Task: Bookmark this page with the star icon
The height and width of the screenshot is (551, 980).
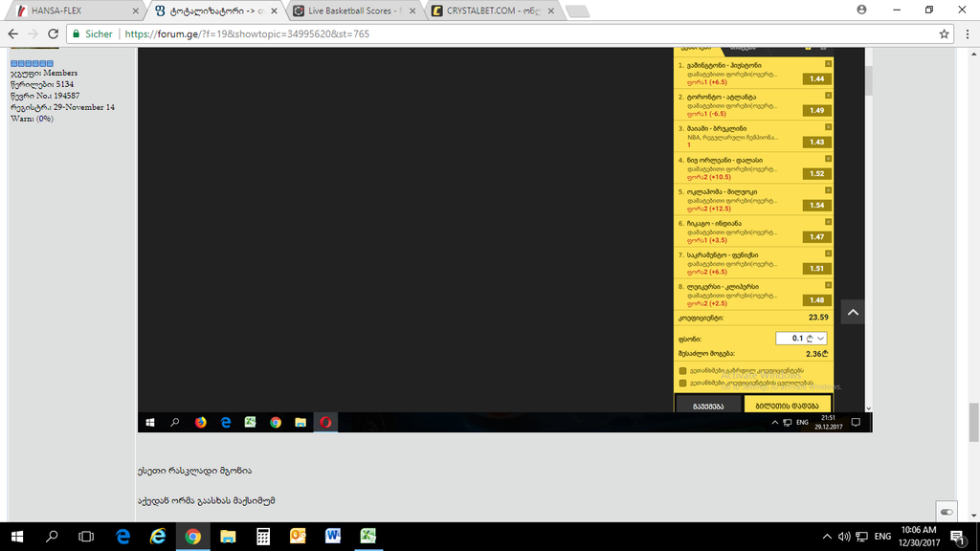Action: (x=944, y=33)
